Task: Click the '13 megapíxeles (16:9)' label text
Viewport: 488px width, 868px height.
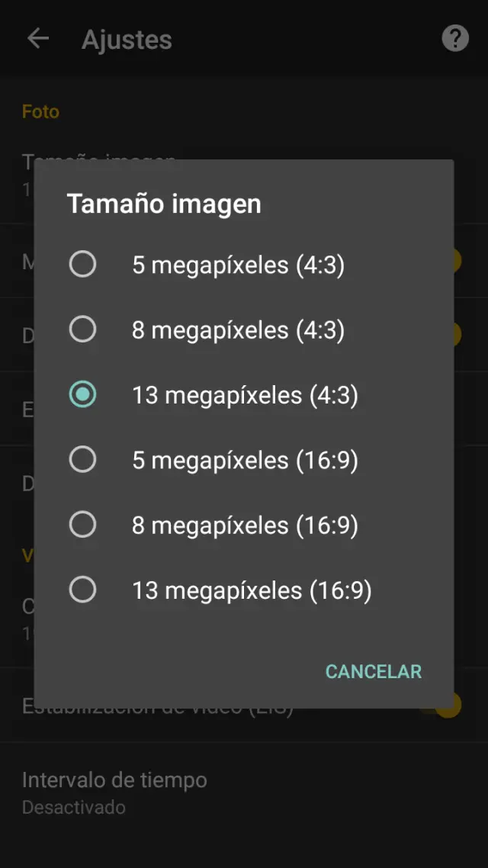Action: click(x=252, y=591)
